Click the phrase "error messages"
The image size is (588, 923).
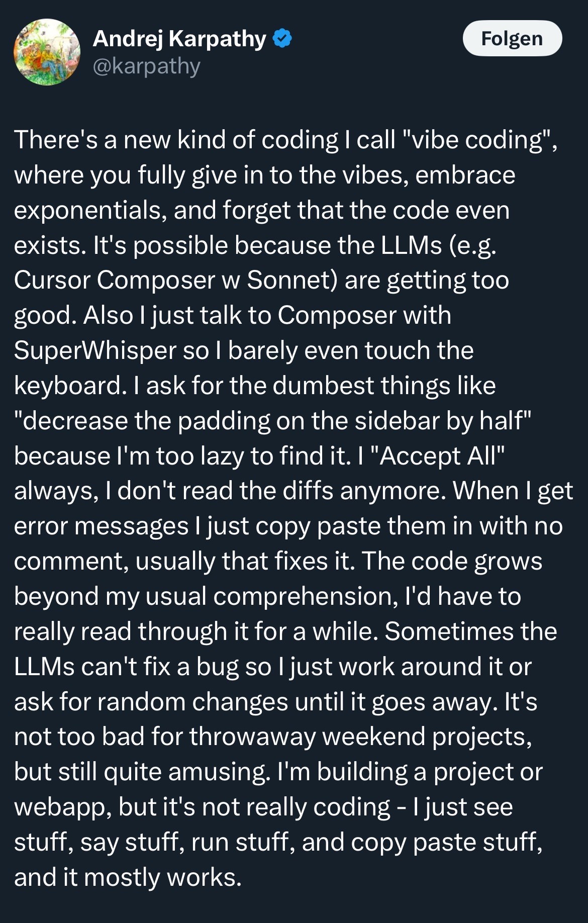click(x=101, y=526)
